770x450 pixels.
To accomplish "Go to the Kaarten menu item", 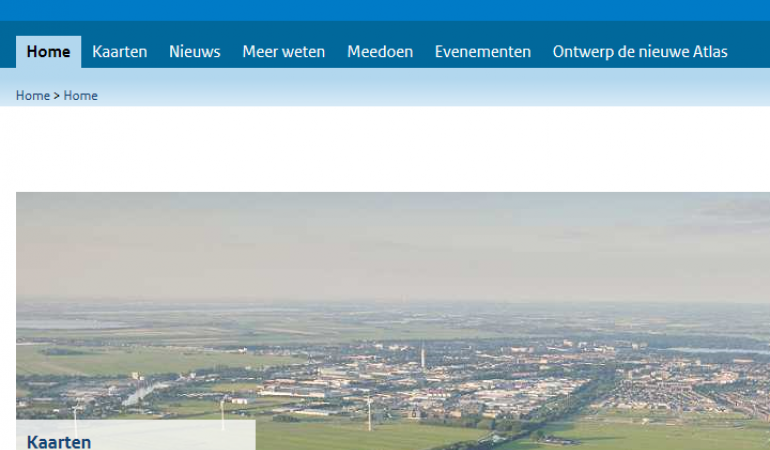I will (x=120, y=52).
